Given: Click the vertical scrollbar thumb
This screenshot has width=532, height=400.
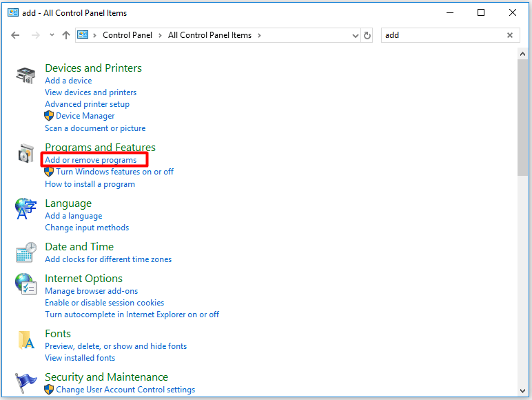Looking at the screenshot, I should pos(522,117).
